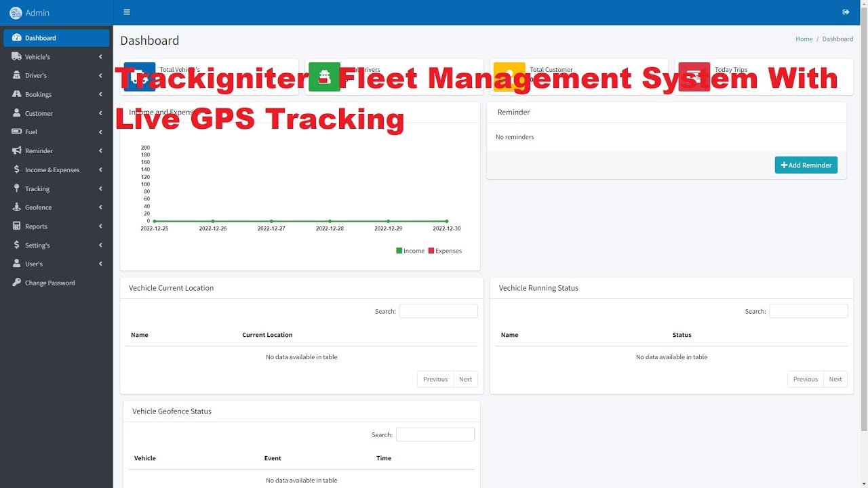The width and height of the screenshot is (868, 488).
Task: Open the Reports sidebar menu
Action: (56, 226)
